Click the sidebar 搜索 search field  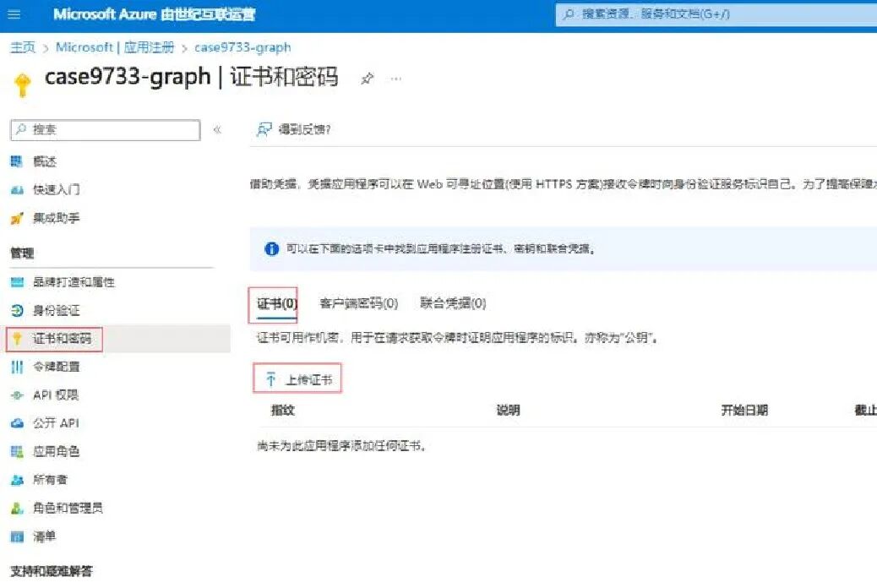pyautogui.click(x=105, y=130)
